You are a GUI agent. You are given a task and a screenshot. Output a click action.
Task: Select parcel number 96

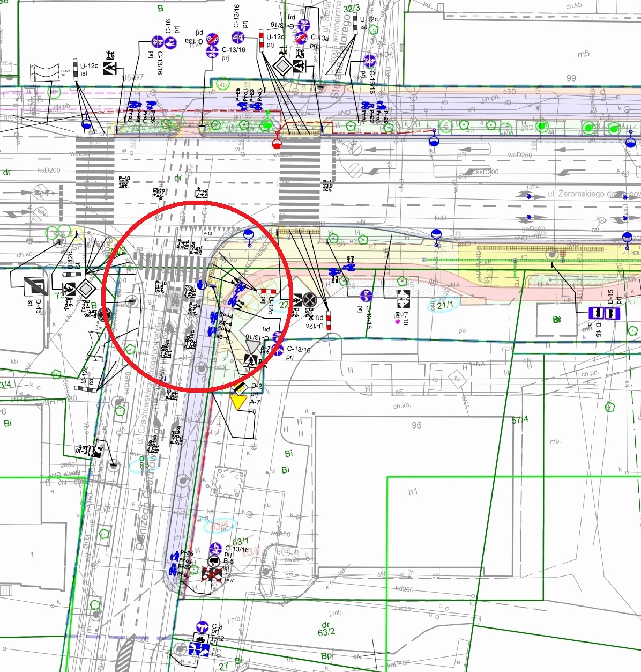[416, 425]
